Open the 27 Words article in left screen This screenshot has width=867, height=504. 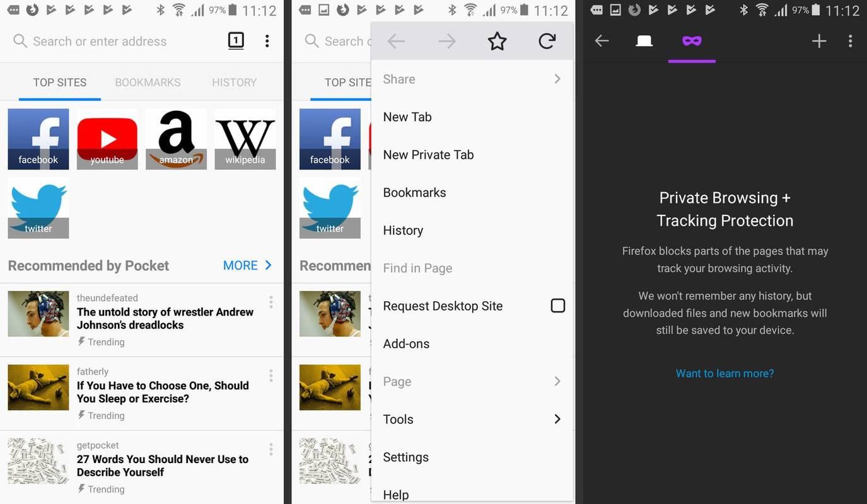(x=163, y=466)
